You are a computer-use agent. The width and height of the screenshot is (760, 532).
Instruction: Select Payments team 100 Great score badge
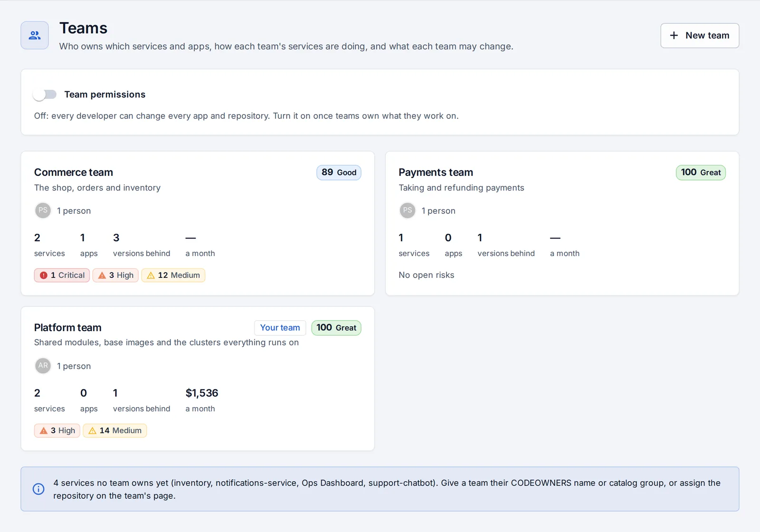tap(701, 172)
